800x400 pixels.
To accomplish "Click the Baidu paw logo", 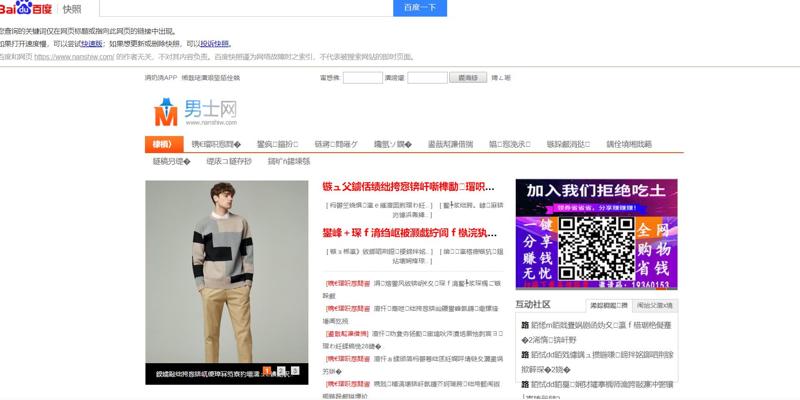I will pos(26,7).
